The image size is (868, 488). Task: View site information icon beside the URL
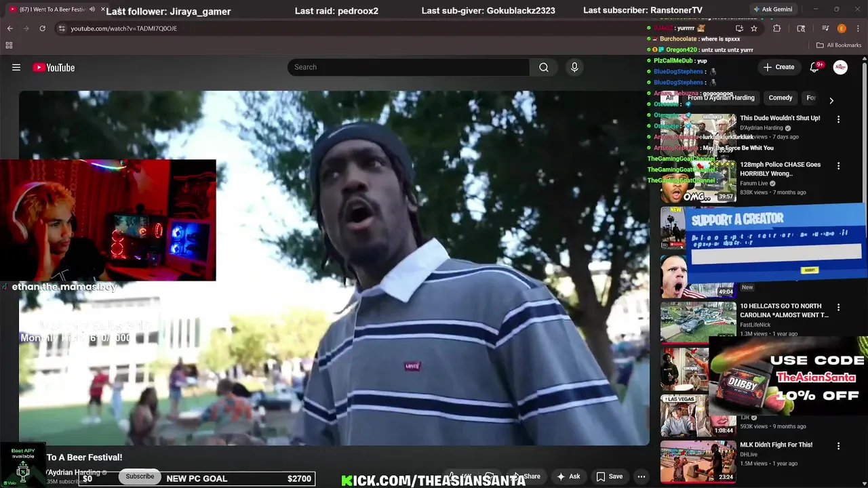pyautogui.click(x=62, y=28)
